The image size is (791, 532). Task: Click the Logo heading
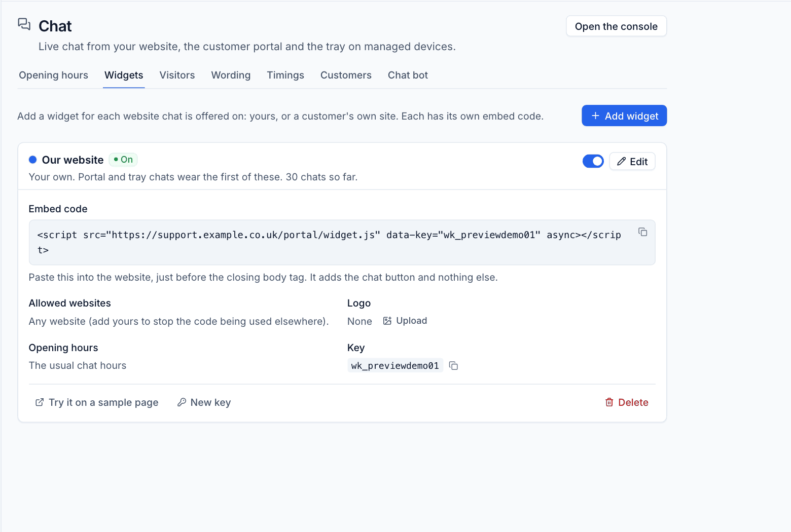pos(359,303)
